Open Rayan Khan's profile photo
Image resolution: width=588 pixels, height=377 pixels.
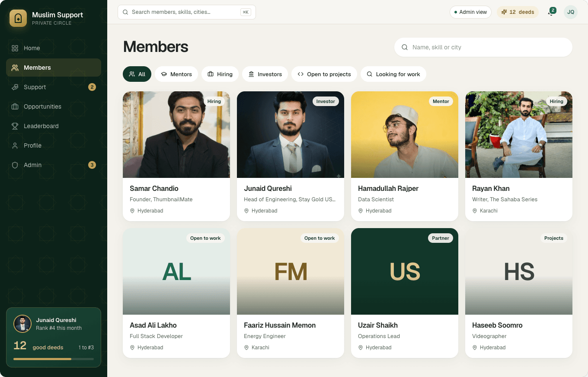(x=519, y=135)
